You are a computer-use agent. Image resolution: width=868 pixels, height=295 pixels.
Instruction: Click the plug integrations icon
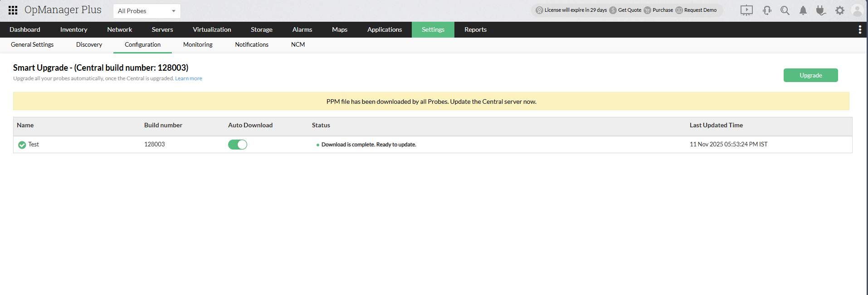tap(821, 10)
